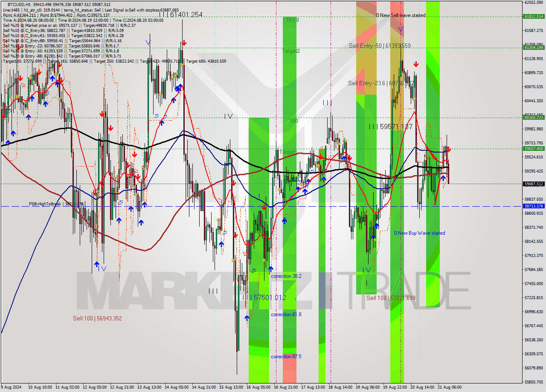Screen dimensions: 546x392
Task: Click the 'Sell 100 | 56943.352' label
Action: pyautogui.click(x=97, y=318)
